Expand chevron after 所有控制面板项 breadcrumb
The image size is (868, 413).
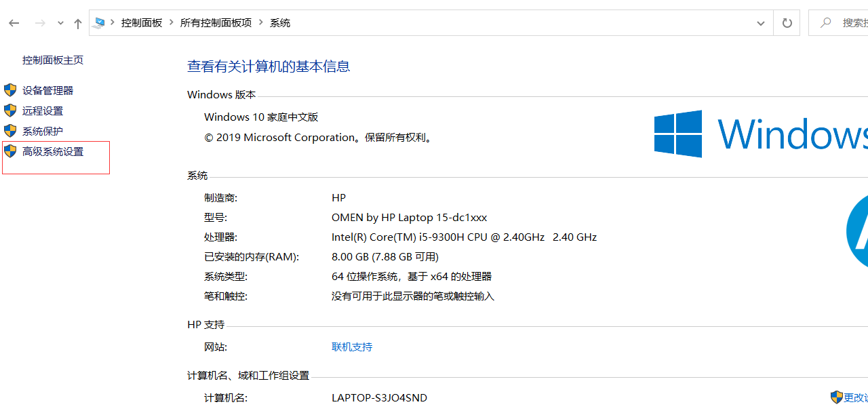tap(261, 22)
